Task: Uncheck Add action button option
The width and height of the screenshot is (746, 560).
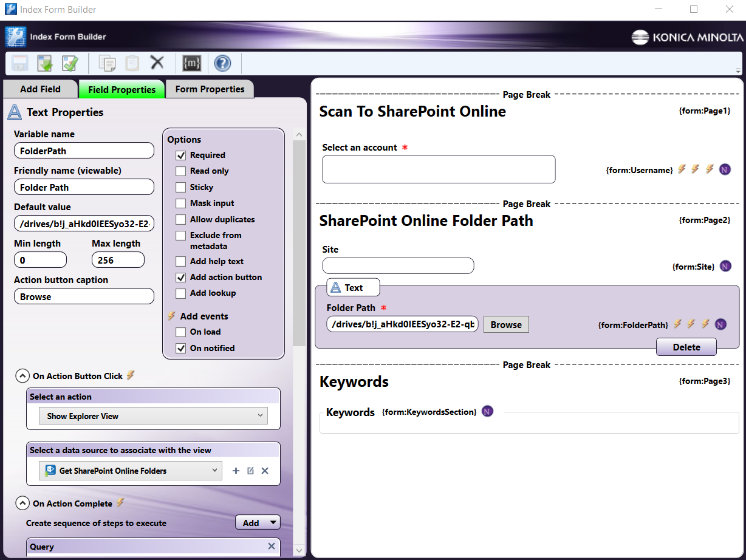Action: point(181,278)
